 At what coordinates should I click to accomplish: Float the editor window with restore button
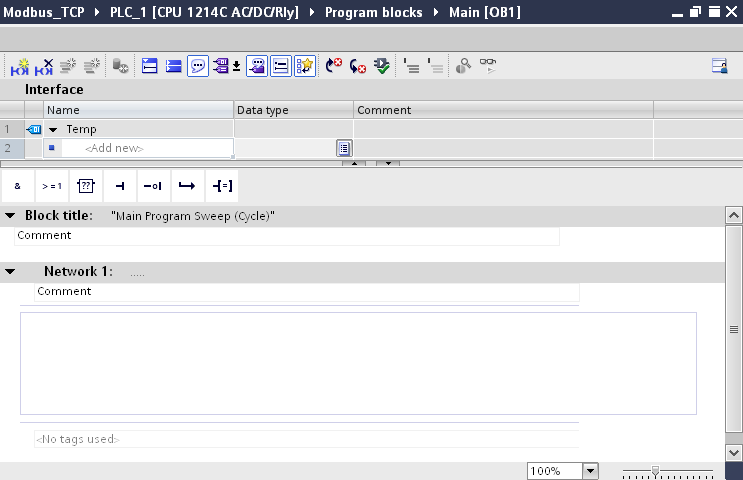pos(696,12)
